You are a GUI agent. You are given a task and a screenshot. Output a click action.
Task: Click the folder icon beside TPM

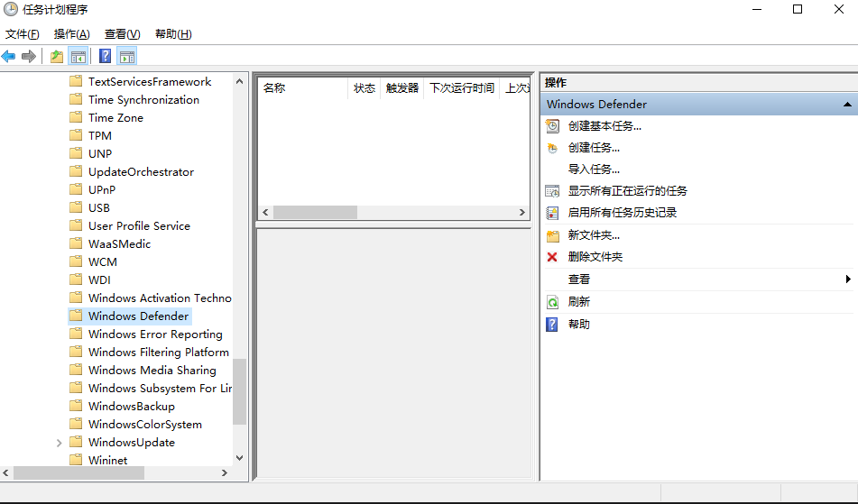[x=76, y=135]
